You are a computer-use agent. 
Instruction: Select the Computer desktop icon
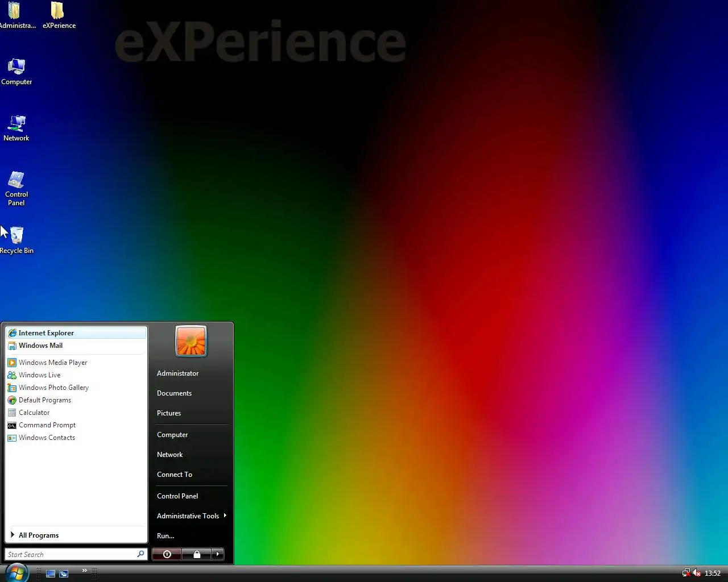coord(16,72)
